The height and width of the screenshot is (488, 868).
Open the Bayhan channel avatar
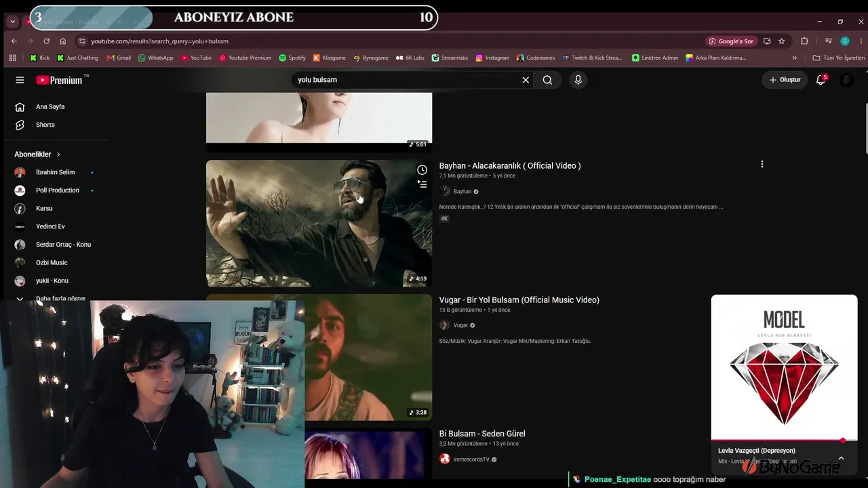tap(445, 191)
